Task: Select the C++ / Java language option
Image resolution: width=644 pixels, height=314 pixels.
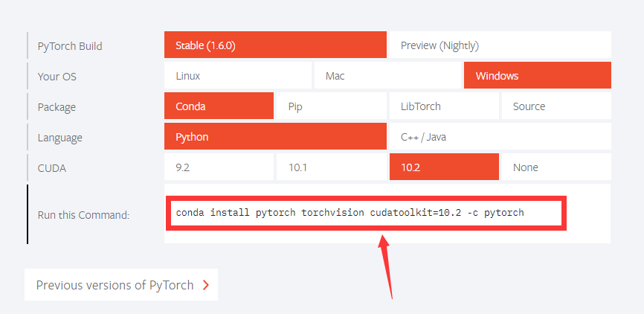Action: tap(499, 137)
